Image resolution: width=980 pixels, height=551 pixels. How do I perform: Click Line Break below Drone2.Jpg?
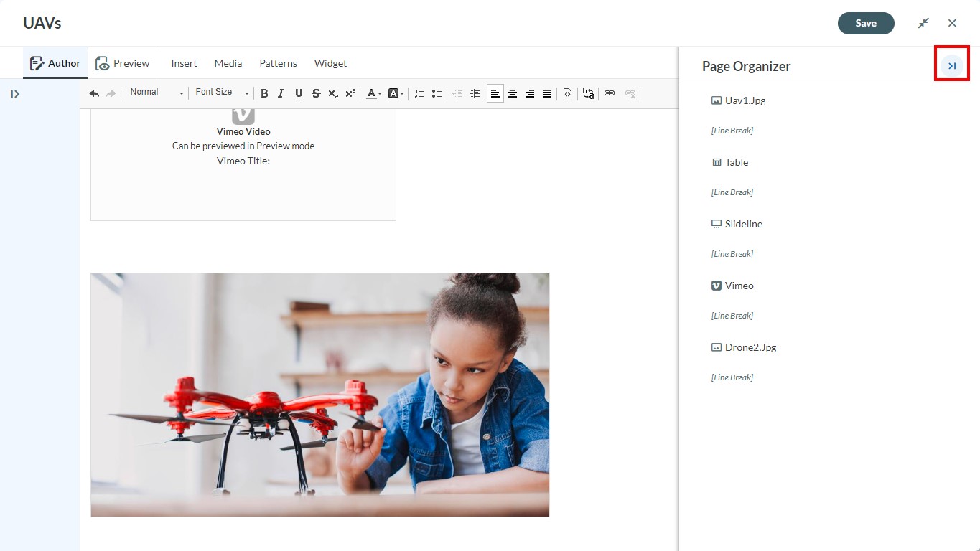pos(732,377)
